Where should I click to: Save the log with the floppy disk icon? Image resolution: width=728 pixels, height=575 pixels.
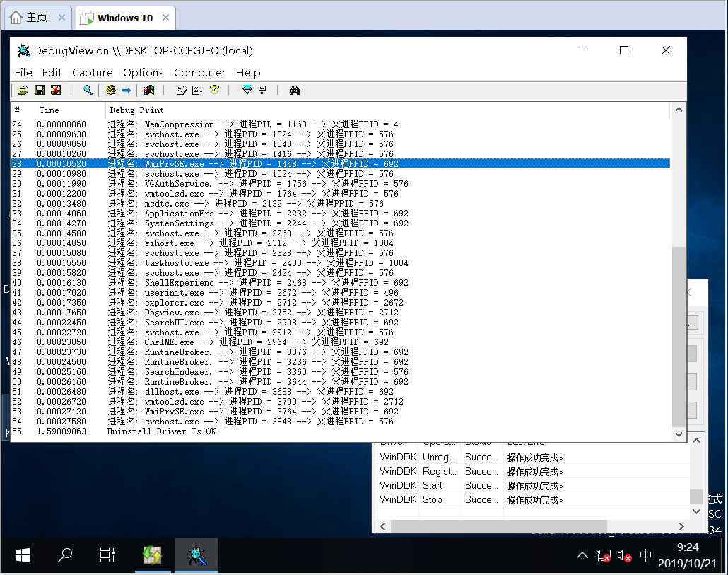(x=39, y=90)
